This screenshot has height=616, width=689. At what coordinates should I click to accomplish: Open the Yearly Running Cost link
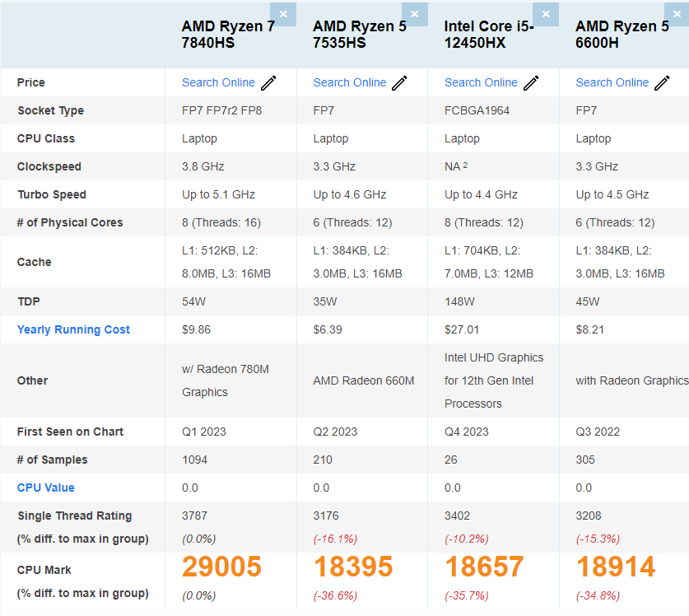pyautogui.click(x=73, y=329)
